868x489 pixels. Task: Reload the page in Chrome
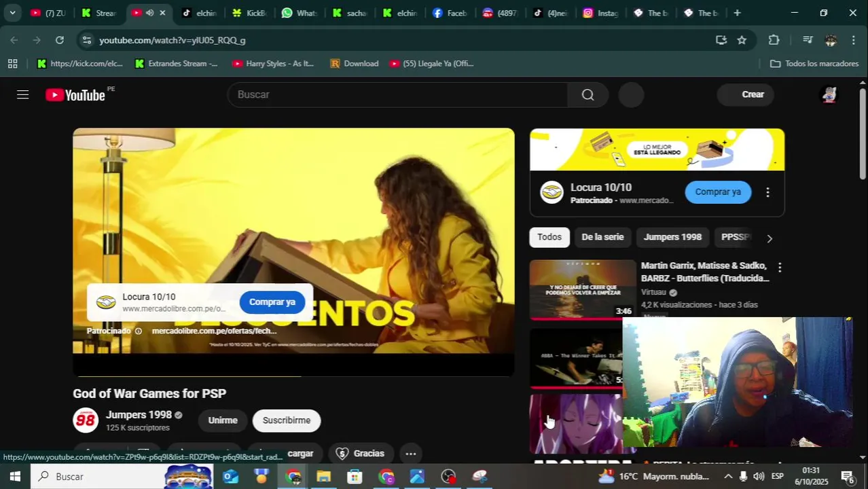[x=60, y=40]
